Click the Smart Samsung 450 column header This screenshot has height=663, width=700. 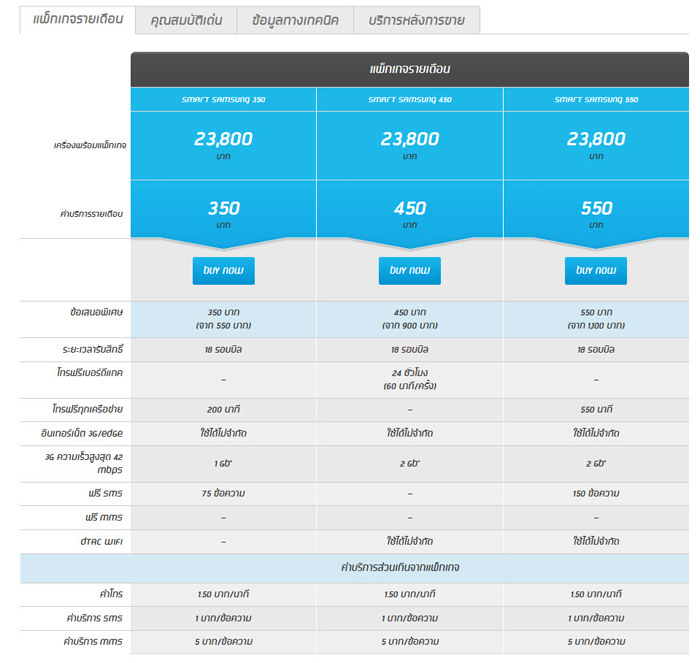pyautogui.click(x=410, y=100)
